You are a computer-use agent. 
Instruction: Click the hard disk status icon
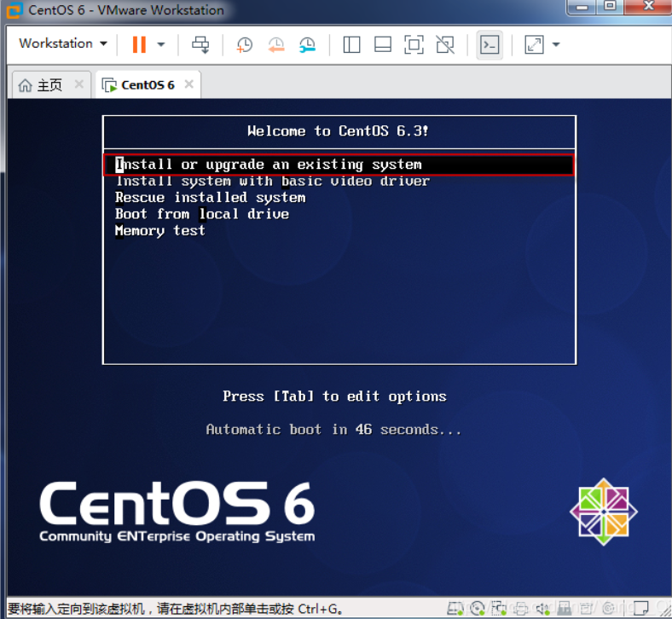pyautogui.click(x=455, y=608)
